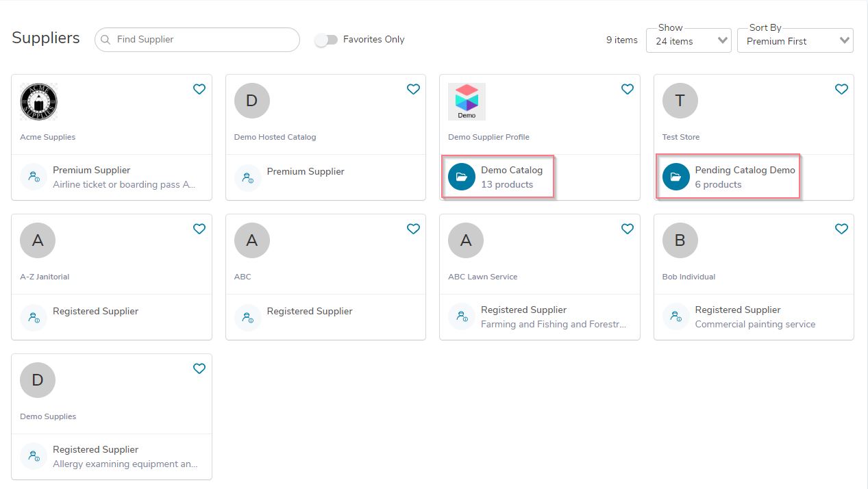Mark Test Store as favorite
The height and width of the screenshot is (489, 868).
pyautogui.click(x=841, y=89)
